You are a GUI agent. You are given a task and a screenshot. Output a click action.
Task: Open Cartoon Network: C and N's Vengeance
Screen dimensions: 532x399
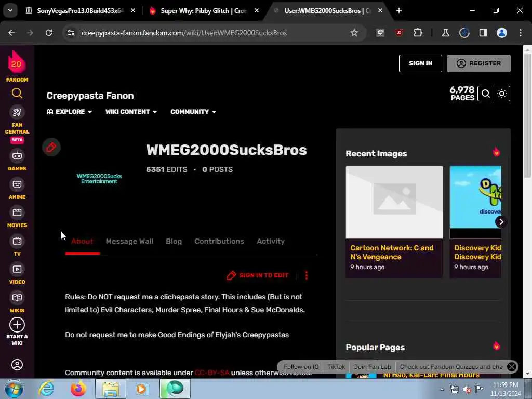pyautogui.click(x=392, y=252)
